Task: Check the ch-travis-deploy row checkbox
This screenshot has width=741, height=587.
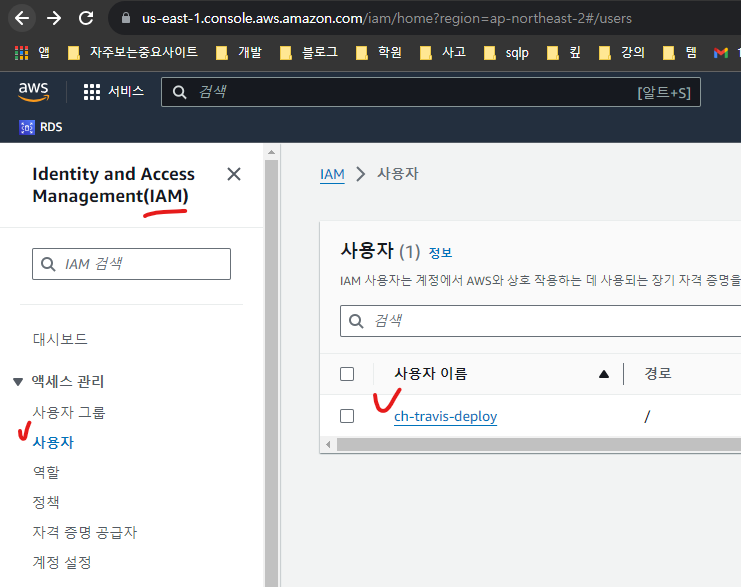Action: 347,416
